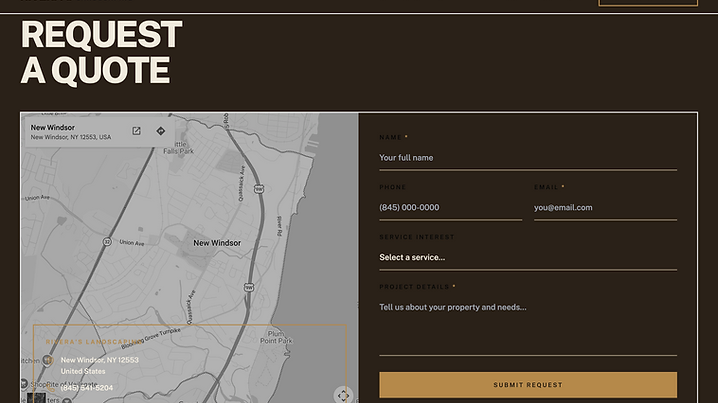Screen dimensions: 718x403
Task: Click the New Windsor town label on map
Action: 217,243
